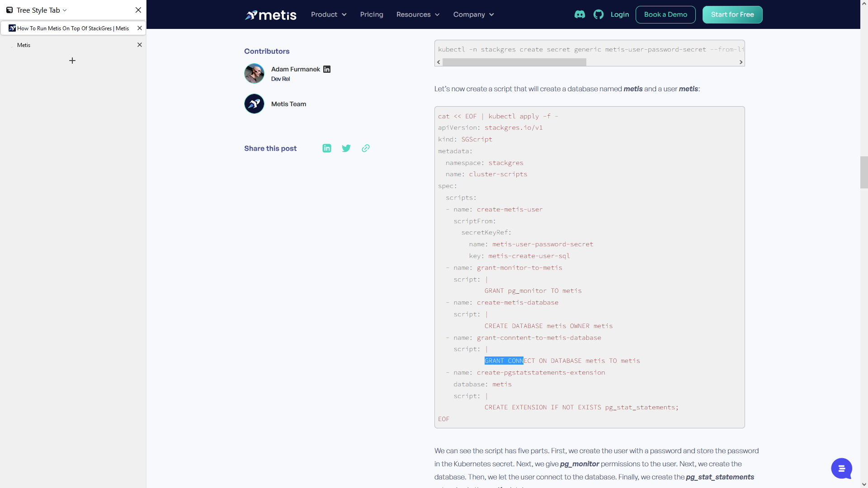
Task: Click the Book a Demo button
Action: click(x=665, y=14)
